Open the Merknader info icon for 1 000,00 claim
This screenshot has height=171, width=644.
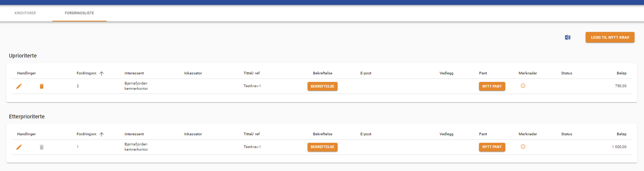coord(523,147)
